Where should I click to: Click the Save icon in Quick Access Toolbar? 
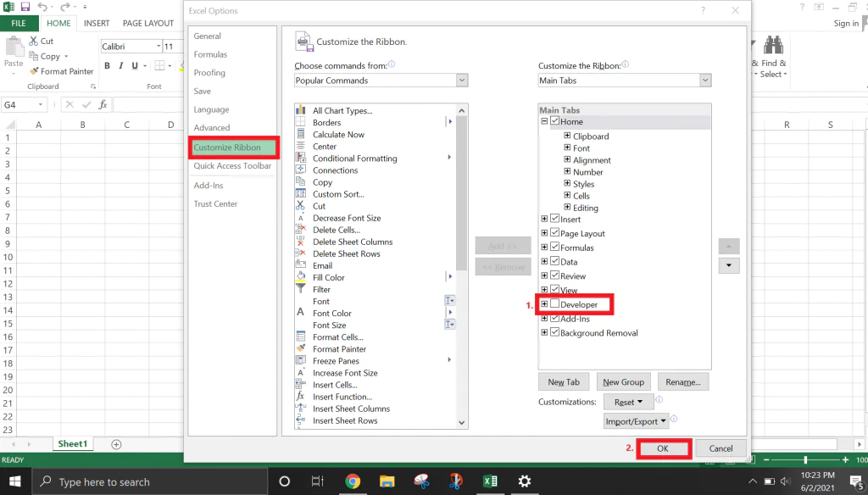click(x=25, y=7)
